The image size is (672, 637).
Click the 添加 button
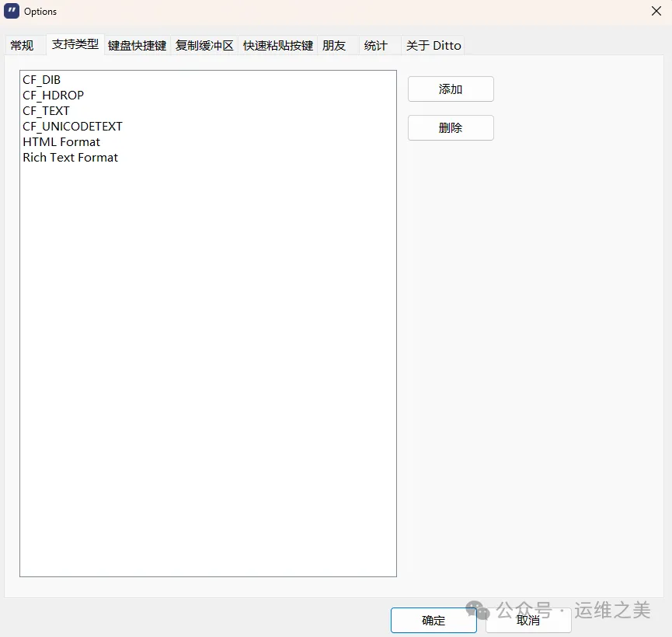coord(451,89)
